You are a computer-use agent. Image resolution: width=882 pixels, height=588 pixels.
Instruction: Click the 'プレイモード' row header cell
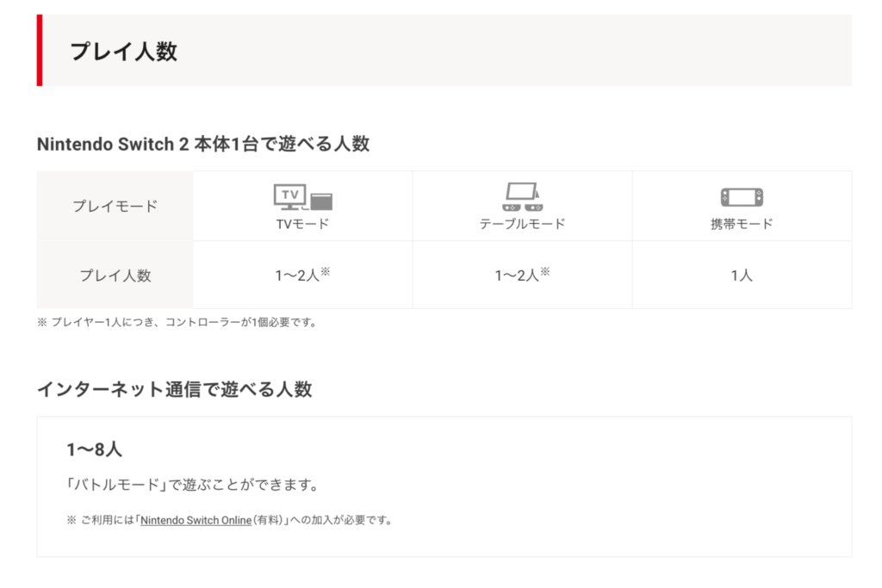click(115, 207)
